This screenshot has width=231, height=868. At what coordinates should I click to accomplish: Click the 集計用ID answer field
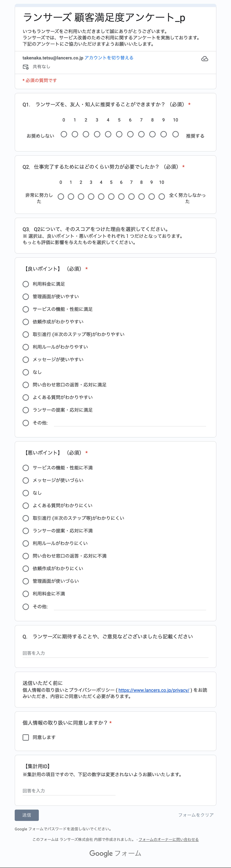[x=69, y=791]
